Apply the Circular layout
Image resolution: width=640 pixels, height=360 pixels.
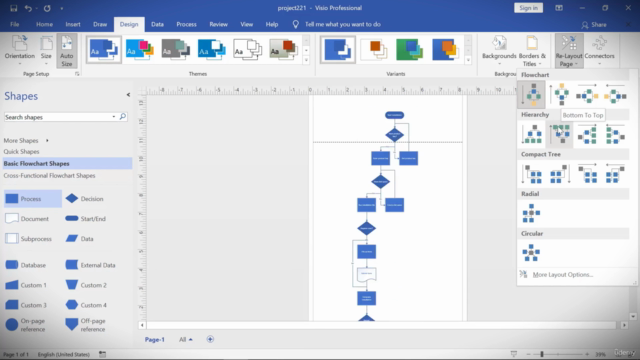point(531,253)
